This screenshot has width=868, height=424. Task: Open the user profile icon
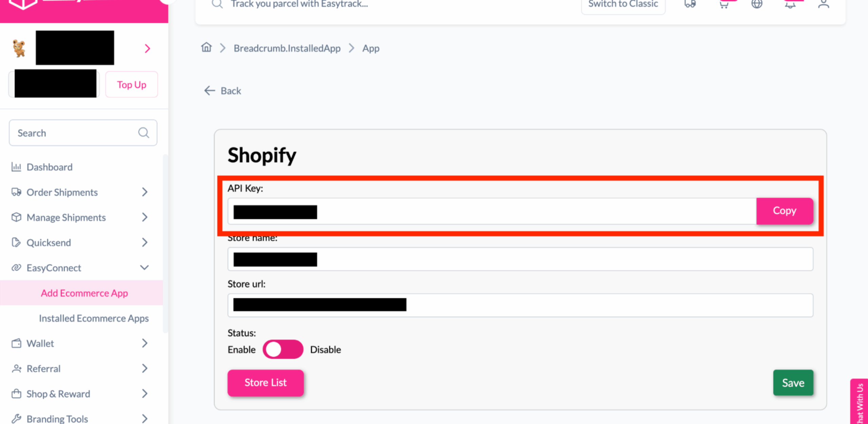tap(823, 4)
